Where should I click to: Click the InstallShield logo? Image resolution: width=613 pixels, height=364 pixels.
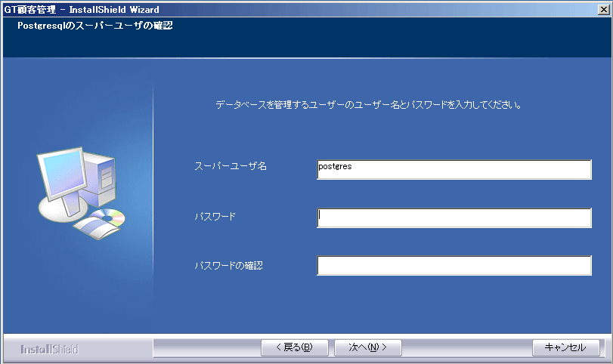click(x=48, y=350)
